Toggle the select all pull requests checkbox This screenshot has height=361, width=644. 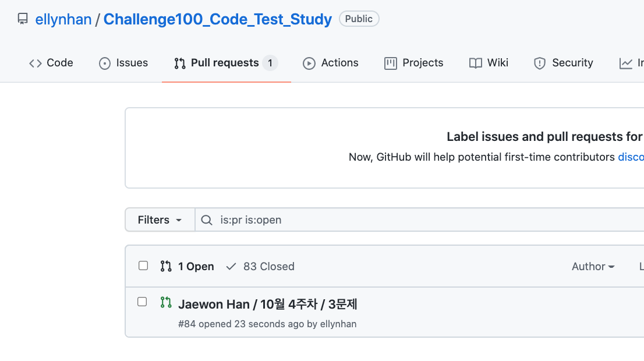(143, 266)
